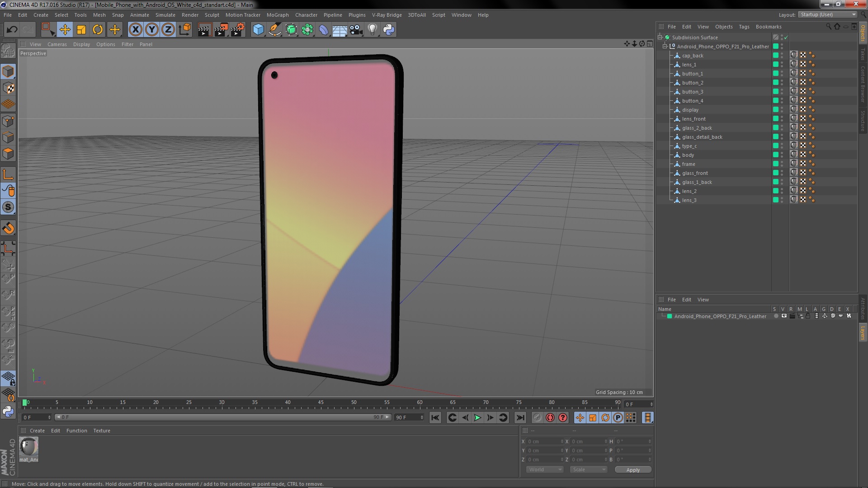Select the frame object in Object Manager

[689, 164]
